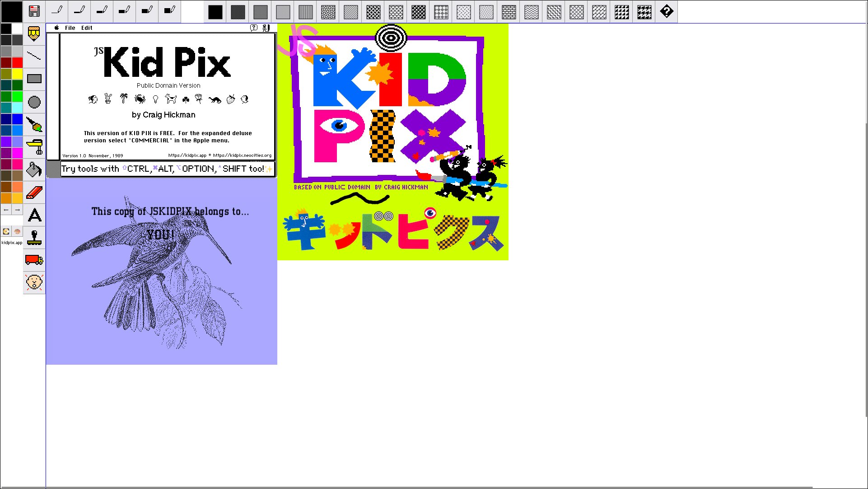Go to next palette with right arrow
The image size is (868, 489).
tap(17, 210)
